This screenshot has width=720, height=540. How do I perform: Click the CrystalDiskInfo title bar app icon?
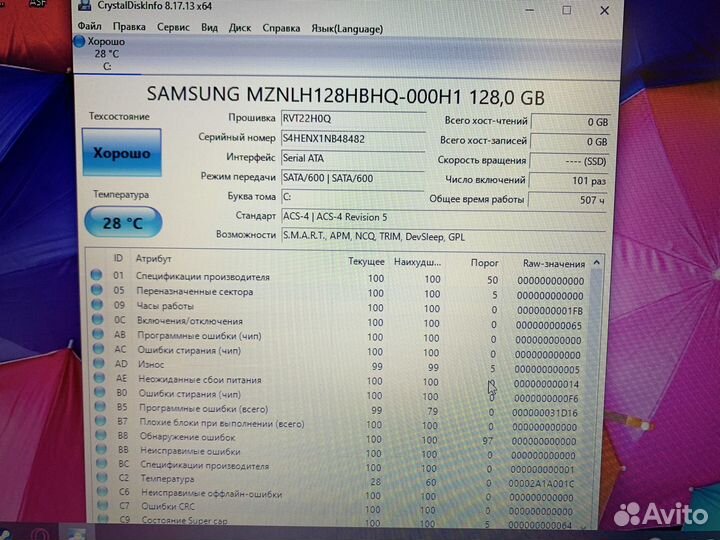pos(84,5)
